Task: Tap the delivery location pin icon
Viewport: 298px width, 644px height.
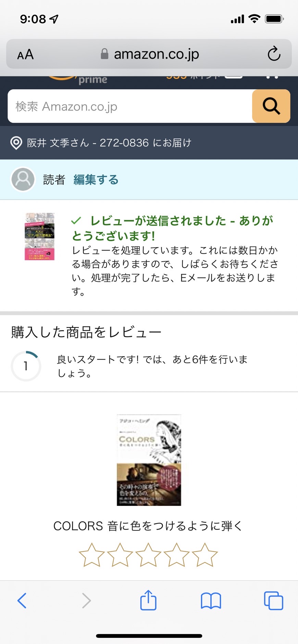Action: pos(16,143)
